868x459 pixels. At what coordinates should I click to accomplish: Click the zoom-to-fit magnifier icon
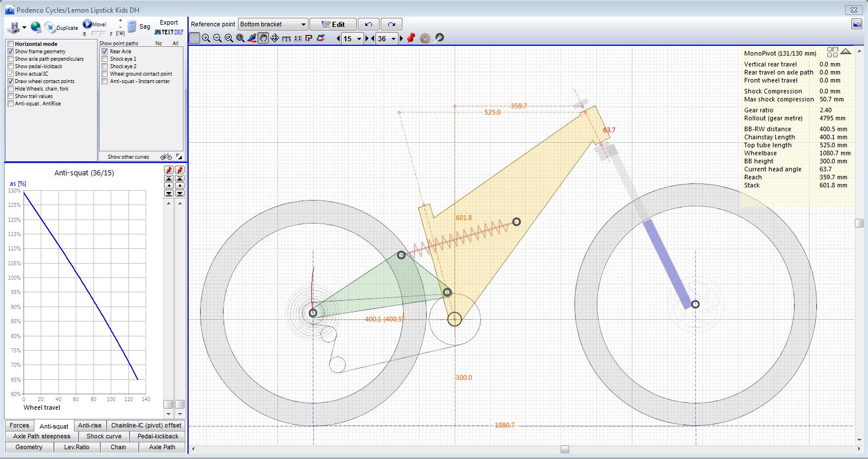point(240,38)
